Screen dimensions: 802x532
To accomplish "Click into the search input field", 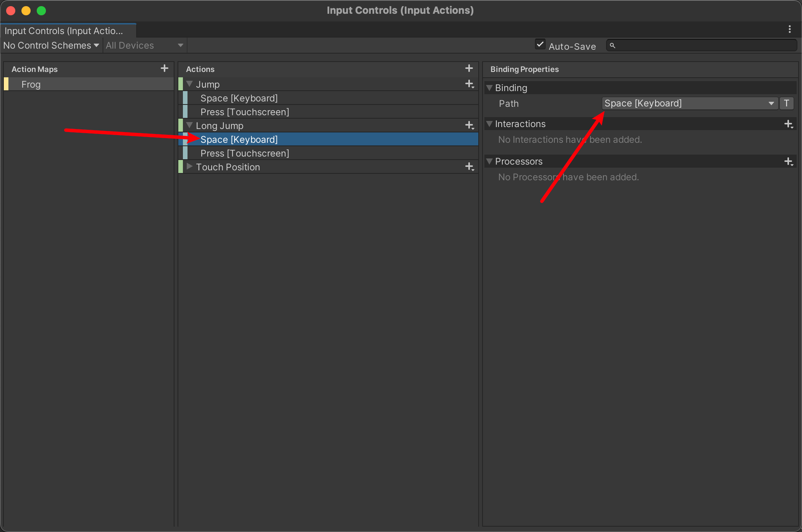I will (x=702, y=46).
